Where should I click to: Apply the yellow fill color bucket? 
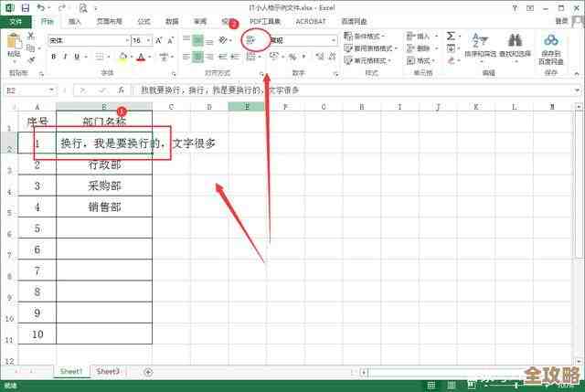122,57
